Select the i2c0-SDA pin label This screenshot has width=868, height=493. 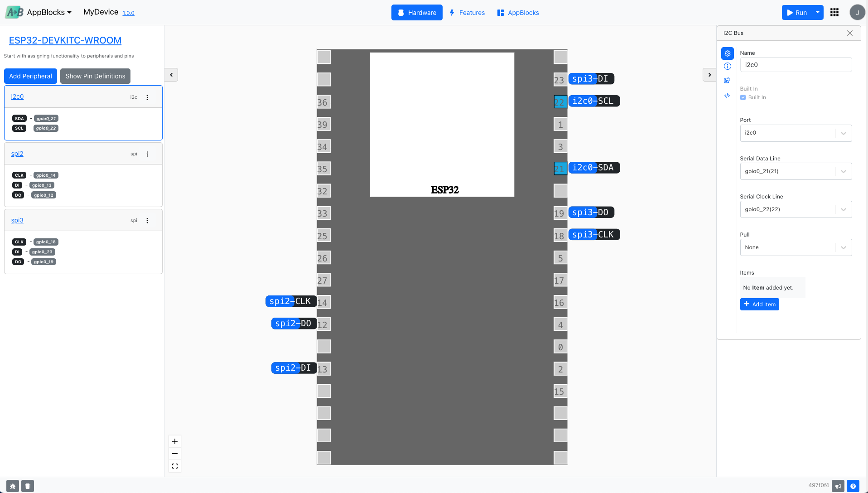coord(594,168)
